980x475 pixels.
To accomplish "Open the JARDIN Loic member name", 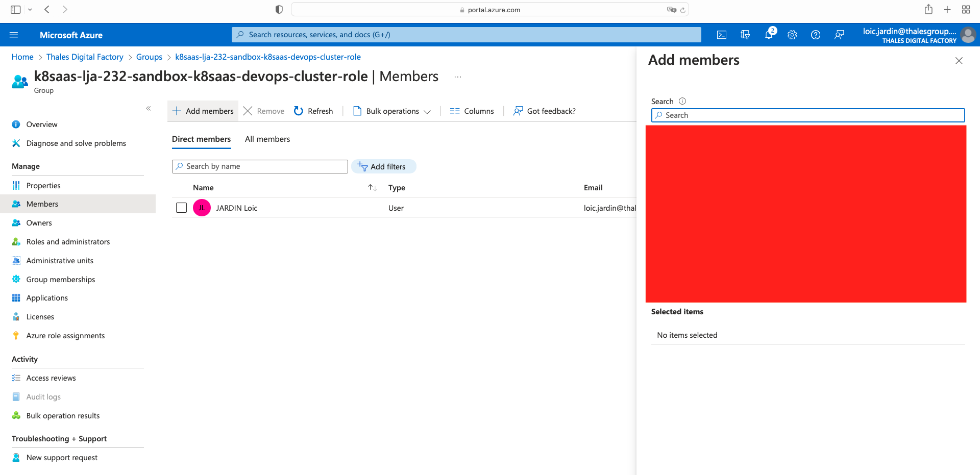I will pos(237,208).
